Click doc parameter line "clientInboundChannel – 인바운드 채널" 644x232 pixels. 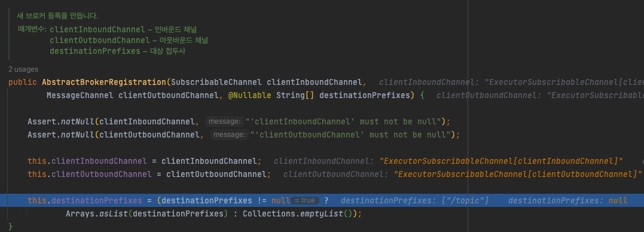(123, 29)
